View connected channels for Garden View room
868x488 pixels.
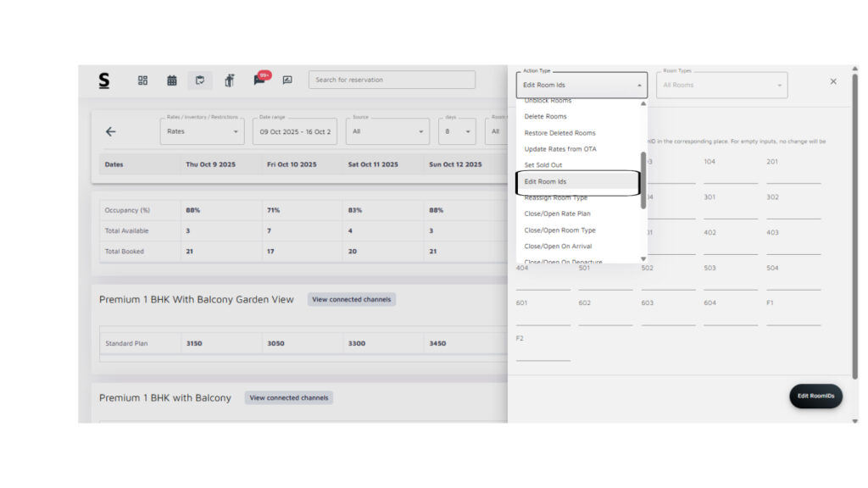[x=351, y=299]
